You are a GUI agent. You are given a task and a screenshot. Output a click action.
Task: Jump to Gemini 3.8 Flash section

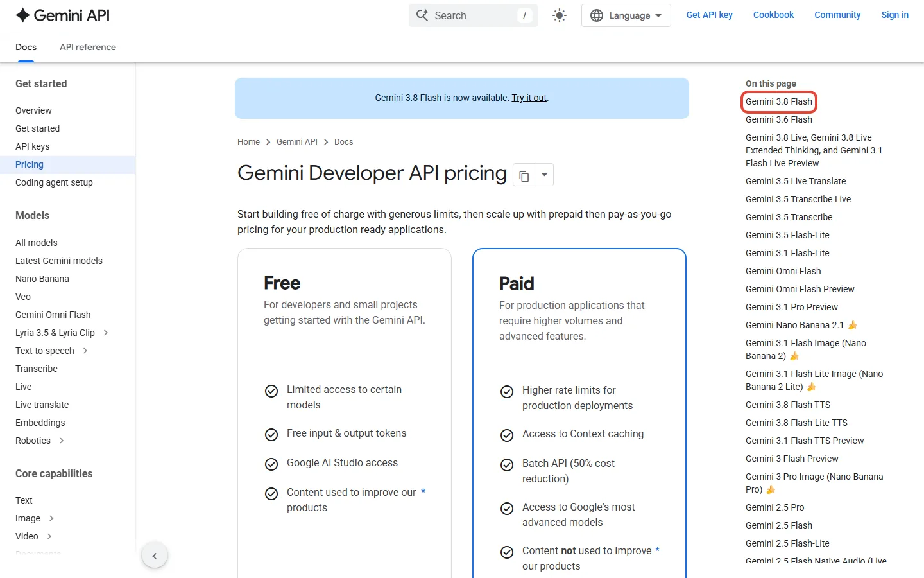tap(779, 101)
